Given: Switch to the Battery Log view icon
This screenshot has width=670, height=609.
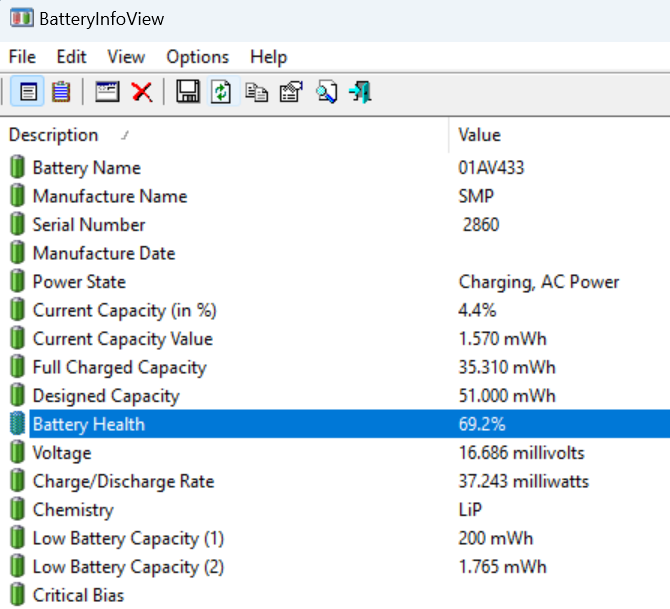Looking at the screenshot, I should pyautogui.click(x=61, y=91).
